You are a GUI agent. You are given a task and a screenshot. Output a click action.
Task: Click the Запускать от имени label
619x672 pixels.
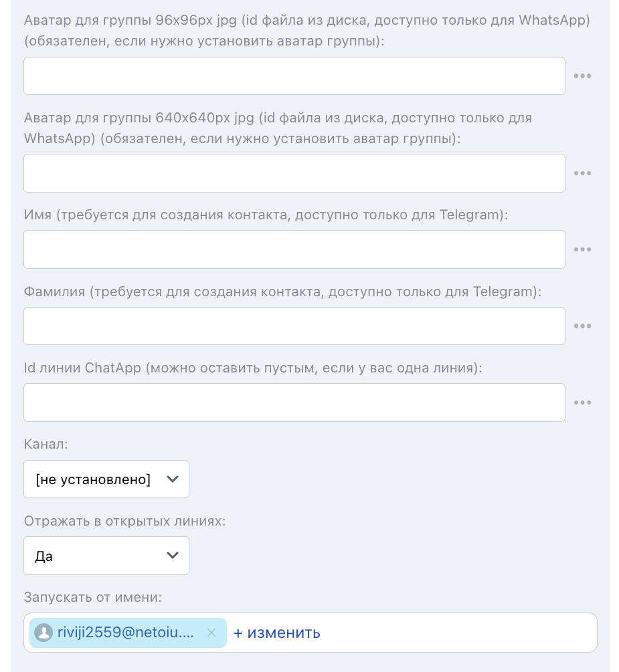pos(93,597)
